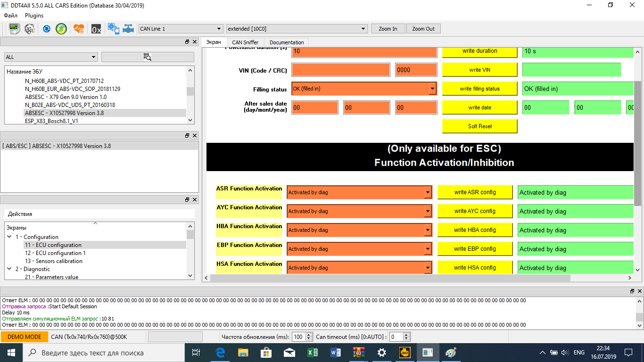Open the Файл menu

click(11, 16)
